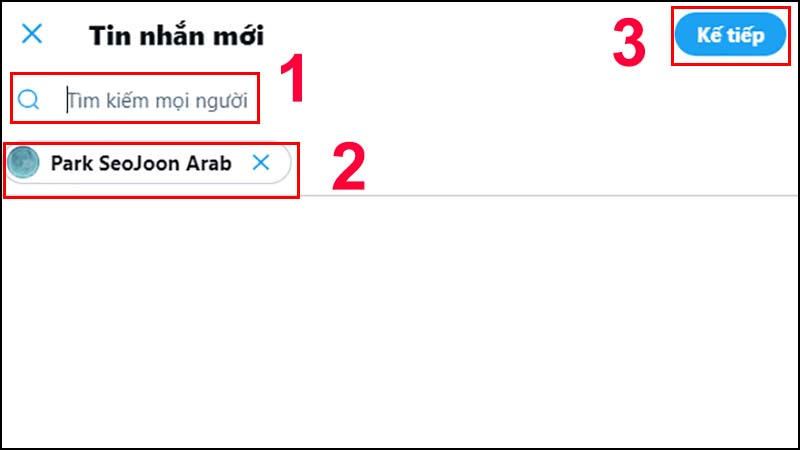Click the horizontal divider under recipients
The image size is (800, 450).
coord(548,195)
